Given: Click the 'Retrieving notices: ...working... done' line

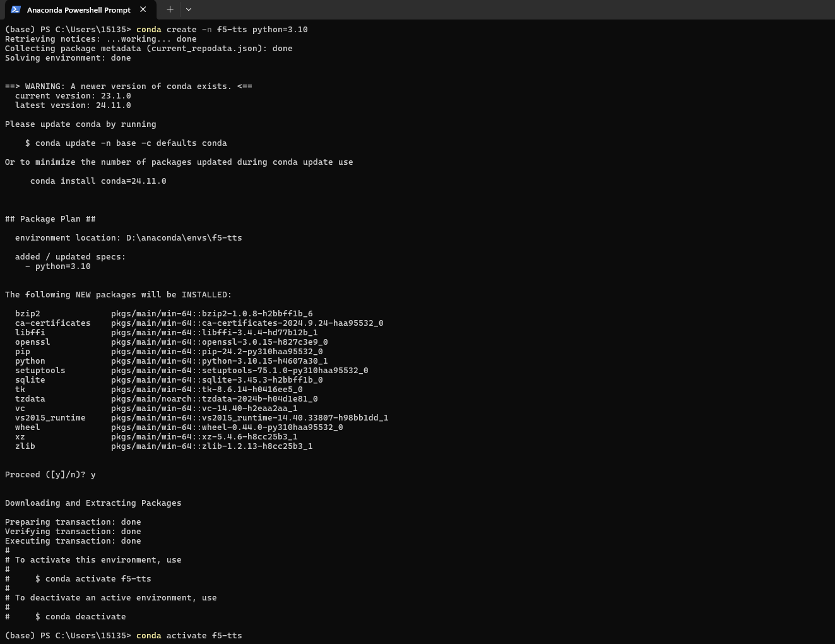Looking at the screenshot, I should coord(101,39).
